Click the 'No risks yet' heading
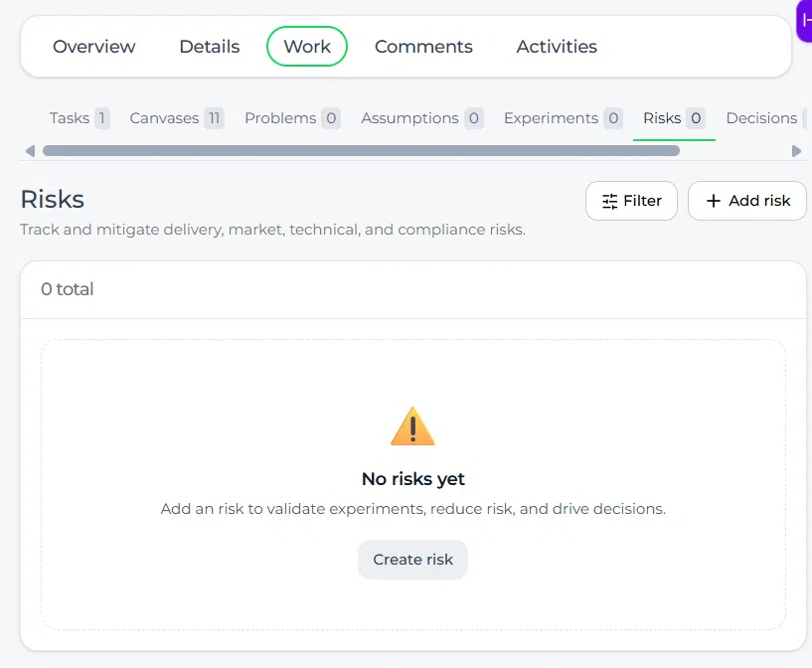Screen dimensions: 812x668 [413, 479]
